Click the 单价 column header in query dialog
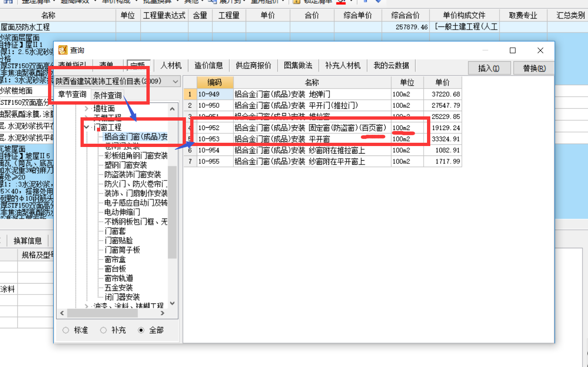The height and width of the screenshot is (367, 588). click(x=443, y=82)
